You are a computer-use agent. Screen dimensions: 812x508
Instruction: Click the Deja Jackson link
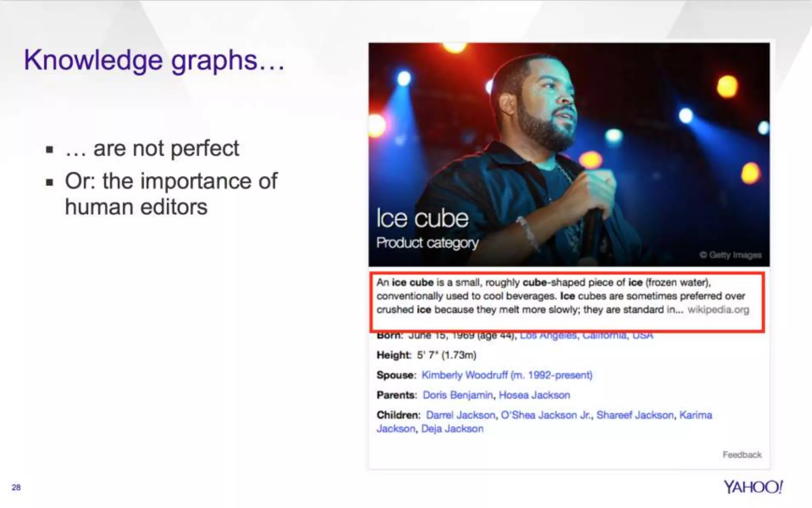point(452,429)
